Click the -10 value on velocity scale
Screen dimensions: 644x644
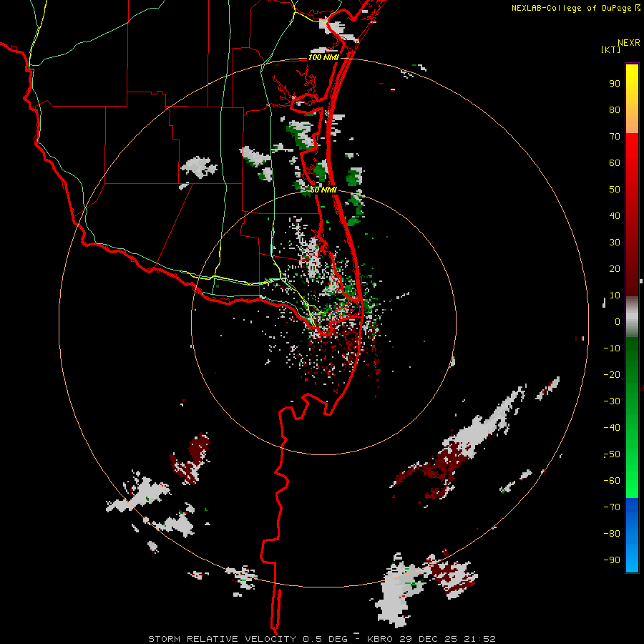point(612,348)
